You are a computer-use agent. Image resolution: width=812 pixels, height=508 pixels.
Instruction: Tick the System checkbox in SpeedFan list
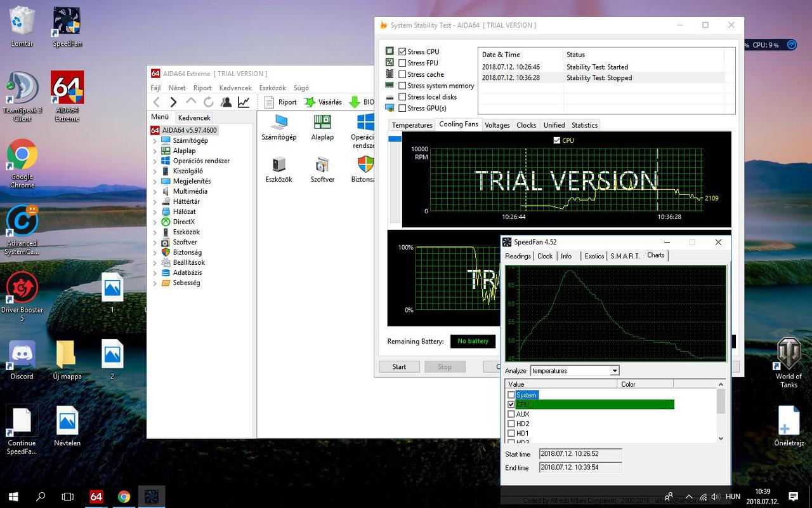511,395
